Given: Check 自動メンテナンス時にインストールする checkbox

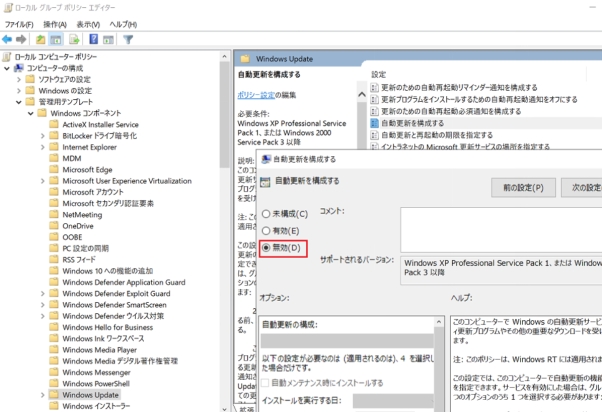Looking at the screenshot, I should (x=265, y=383).
